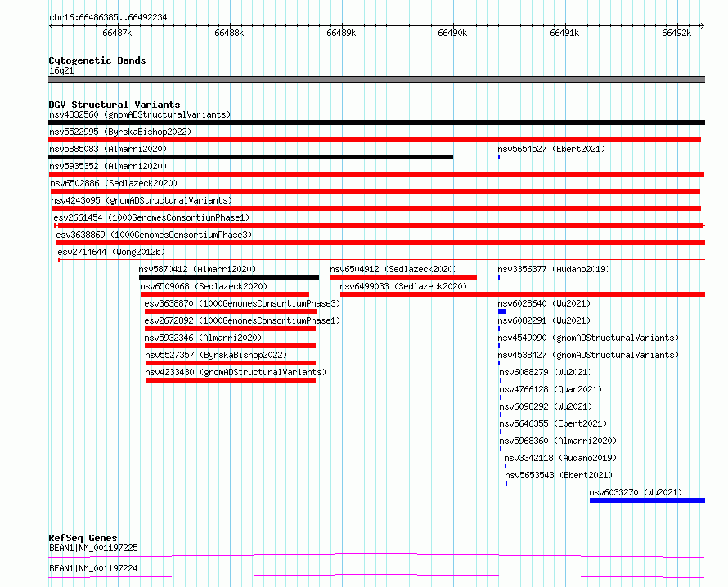Click the black nsv5885083 variant bar
The height and width of the screenshot is (587, 728).
pos(251,157)
